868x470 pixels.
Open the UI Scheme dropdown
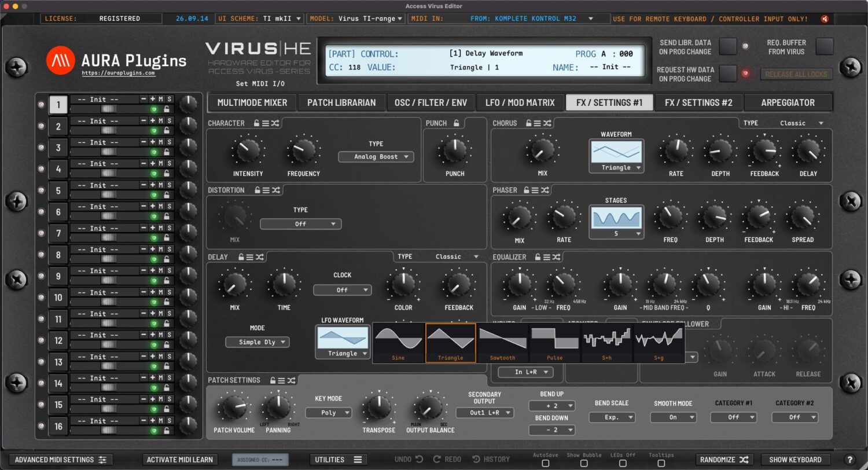point(259,19)
